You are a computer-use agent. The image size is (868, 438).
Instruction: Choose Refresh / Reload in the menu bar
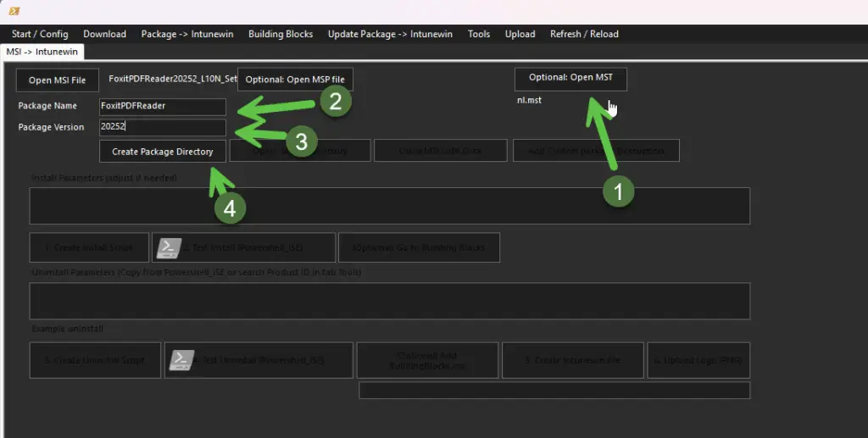[584, 34]
